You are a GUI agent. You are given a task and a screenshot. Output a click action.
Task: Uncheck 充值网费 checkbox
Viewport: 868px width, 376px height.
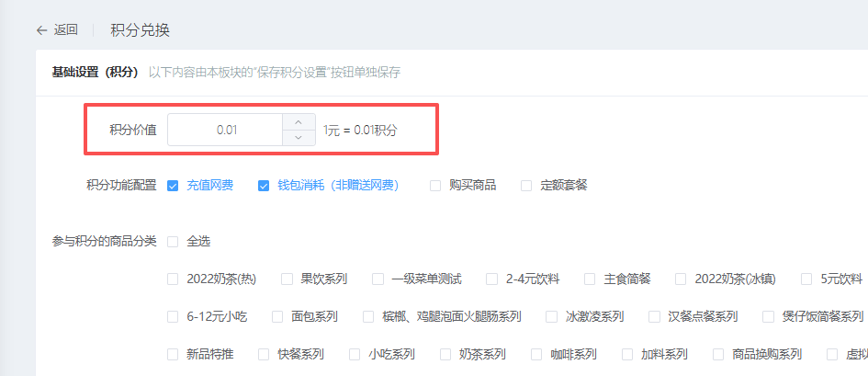[173, 186]
